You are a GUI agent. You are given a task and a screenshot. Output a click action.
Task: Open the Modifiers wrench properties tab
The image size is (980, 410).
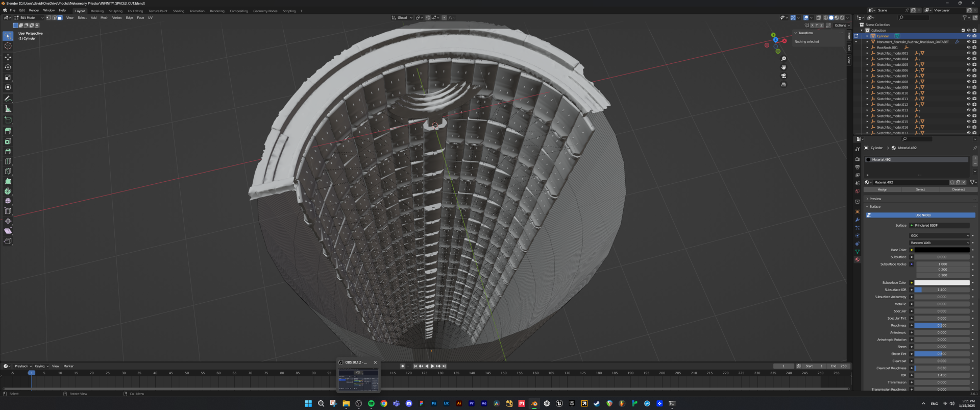[857, 220]
